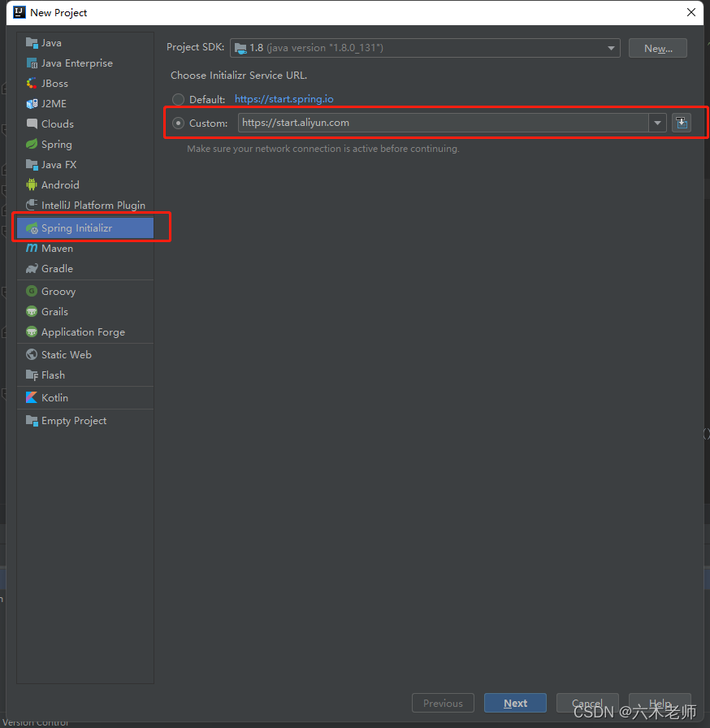Click the Clouds speech-bubble icon
Viewport: 710px width, 728px height.
coord(32,124)
